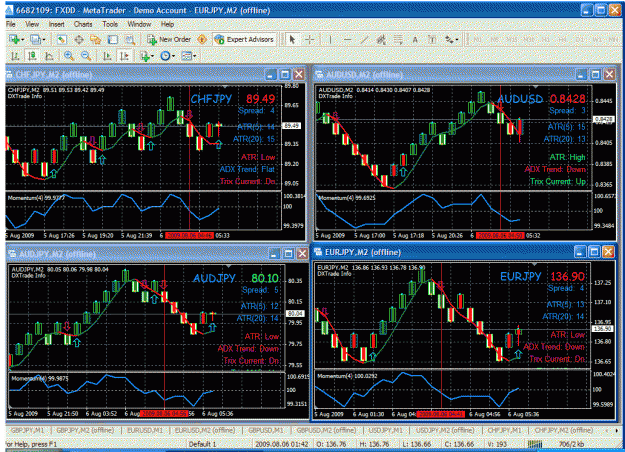Select the Horizontal Line drawing tool
The image size is (625, 452).
click(347, 39)
